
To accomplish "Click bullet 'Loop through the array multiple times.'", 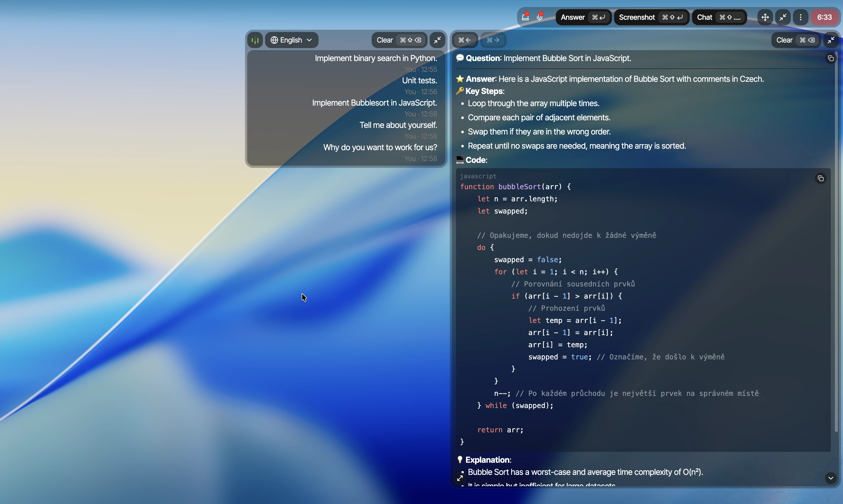I will (x=533, y=103).
